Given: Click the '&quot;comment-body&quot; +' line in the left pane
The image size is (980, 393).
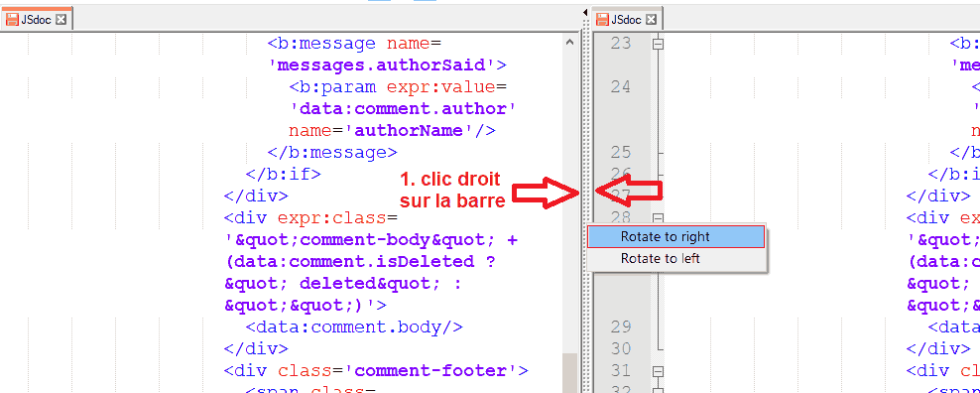Looking at the screenshot, I should [x=371, y=240].
